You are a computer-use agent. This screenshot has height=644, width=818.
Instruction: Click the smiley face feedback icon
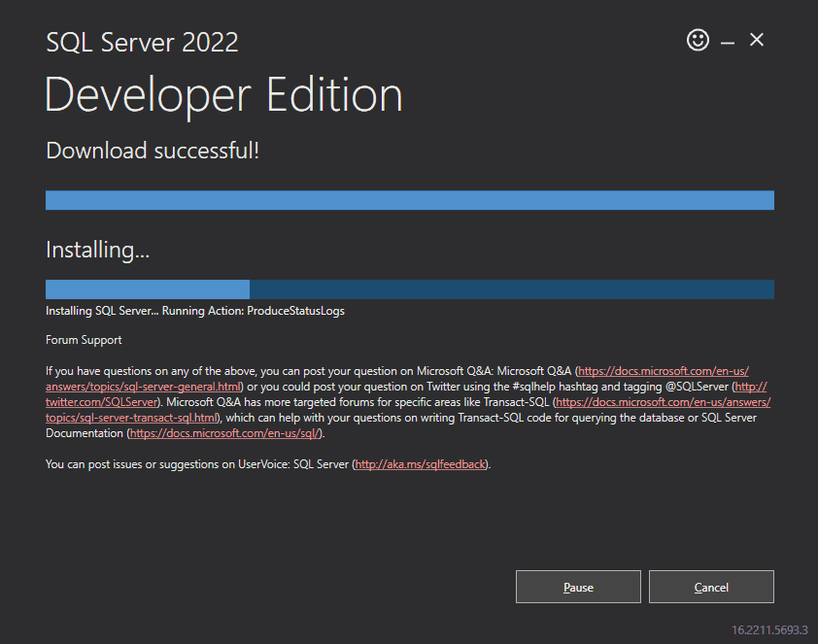698,40
